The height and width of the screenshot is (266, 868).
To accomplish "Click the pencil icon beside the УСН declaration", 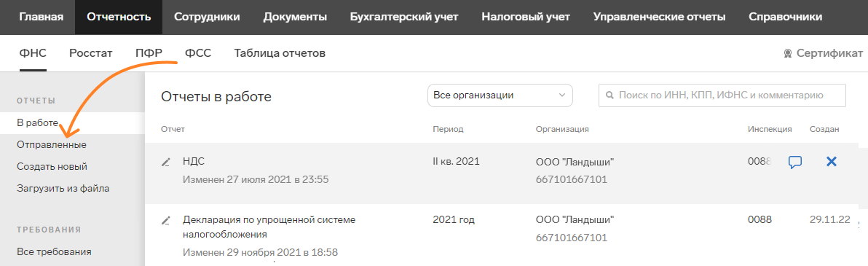I will [165, 221].
